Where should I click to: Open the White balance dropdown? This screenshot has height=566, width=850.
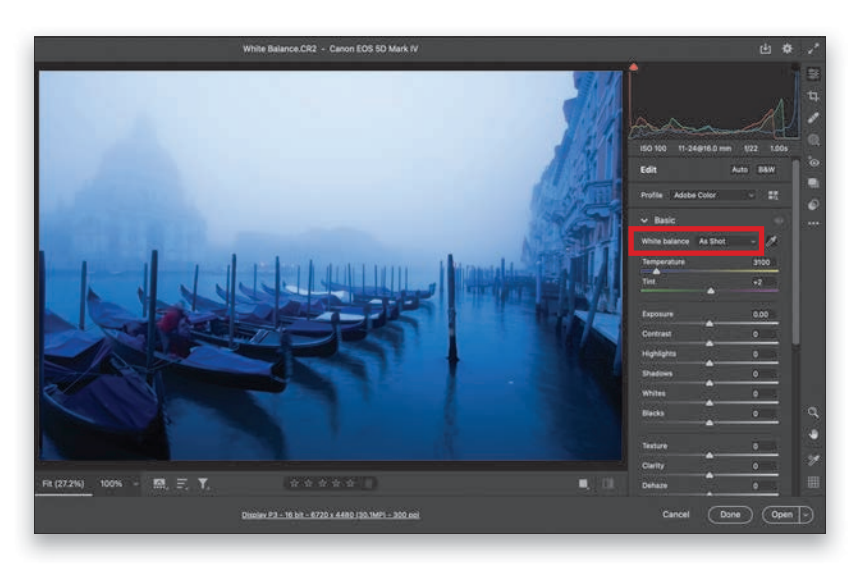point(728,241)
